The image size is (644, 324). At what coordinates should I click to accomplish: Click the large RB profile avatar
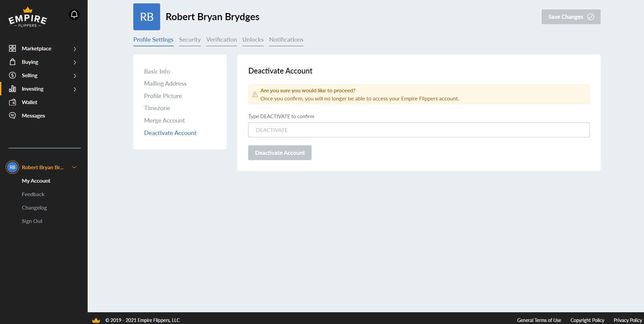pos(147,17)
